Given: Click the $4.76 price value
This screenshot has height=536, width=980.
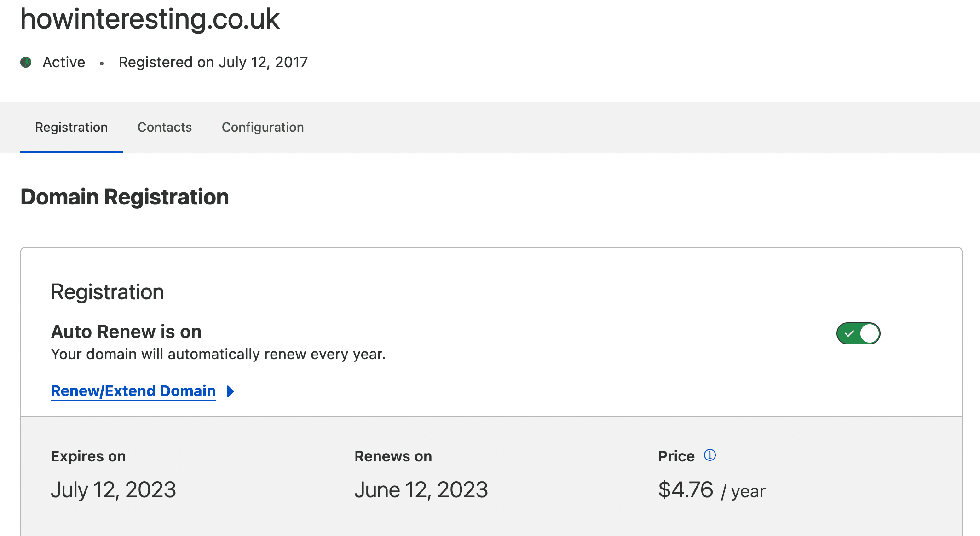Looking at the screenshot, I should pyautogui.click(x=686, y=489).
